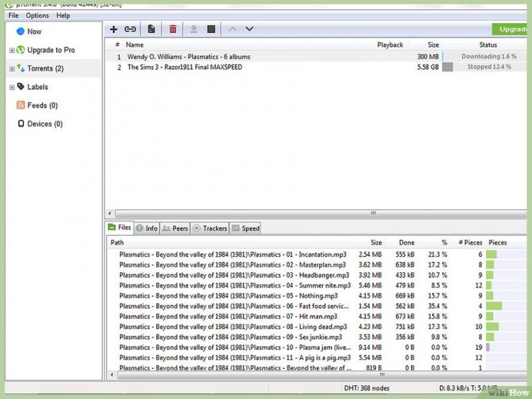This screenshot has width=532, height=399.
Task: Click the 300 MB size cell
Action: (428, 57)
